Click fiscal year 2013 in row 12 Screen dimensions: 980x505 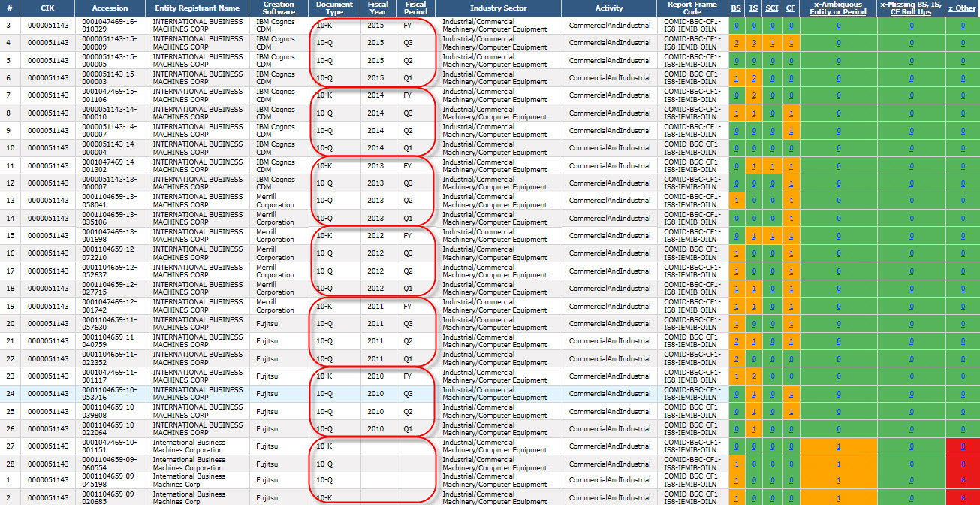point(375,183)
